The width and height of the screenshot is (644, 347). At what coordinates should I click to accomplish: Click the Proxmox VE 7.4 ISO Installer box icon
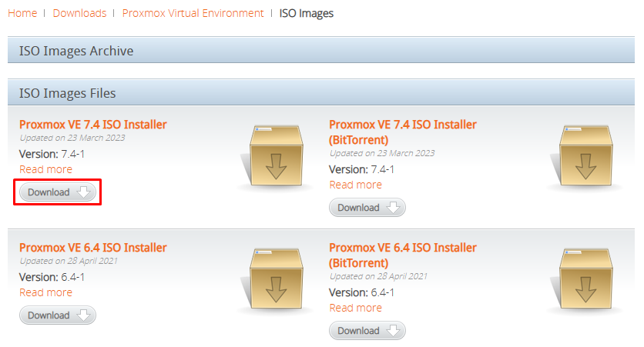point(276,156)
